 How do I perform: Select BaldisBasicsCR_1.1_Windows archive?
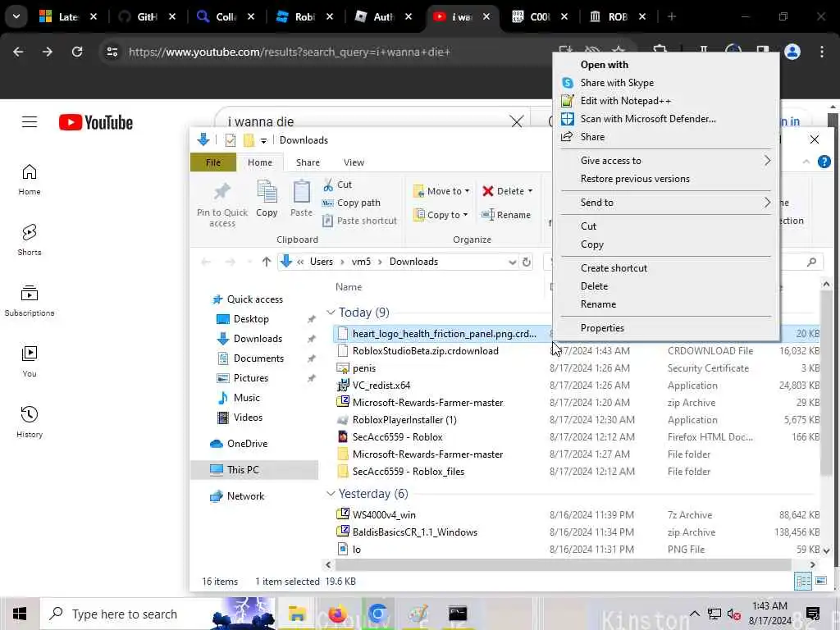(414, 532)
